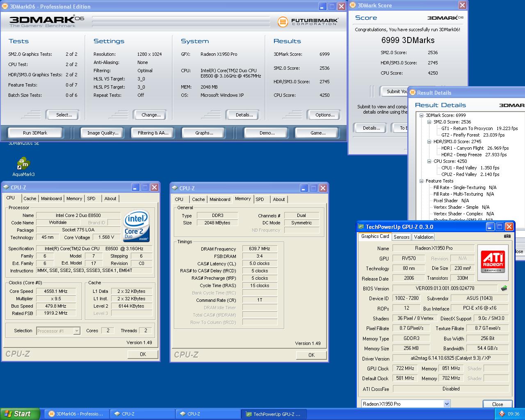Click the Demo button
The height and width of the screenshot is (420, 525).
(267, 133)
